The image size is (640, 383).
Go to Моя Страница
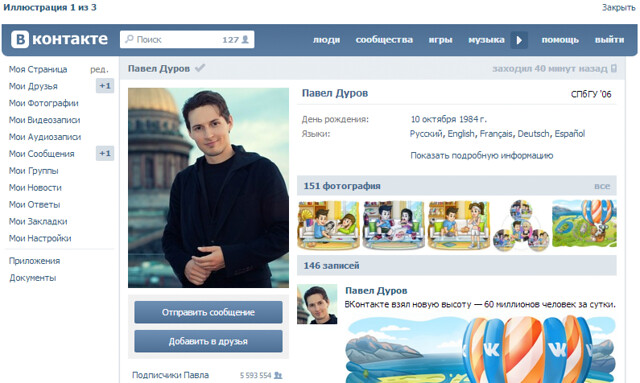click(38, 69)
